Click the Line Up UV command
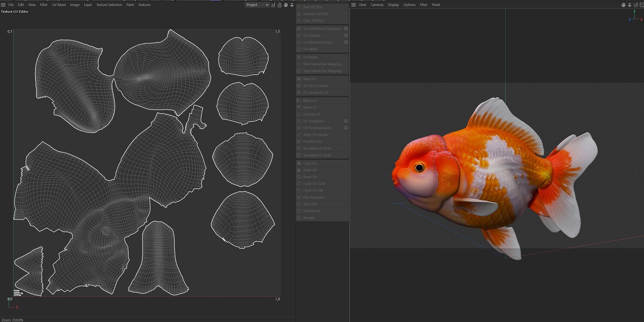Screen dimensions: 644x322 point(322,114)
